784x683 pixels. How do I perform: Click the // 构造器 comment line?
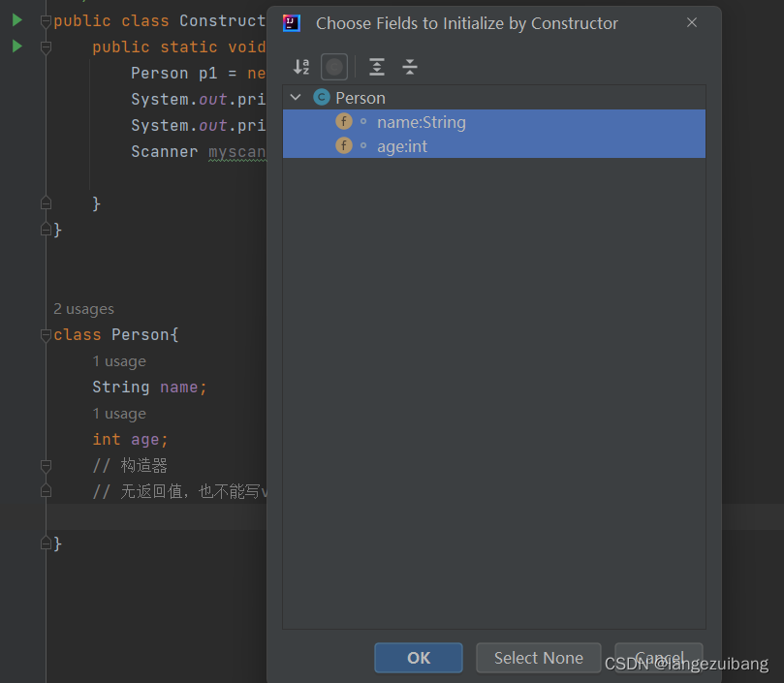tap(130, 465)
